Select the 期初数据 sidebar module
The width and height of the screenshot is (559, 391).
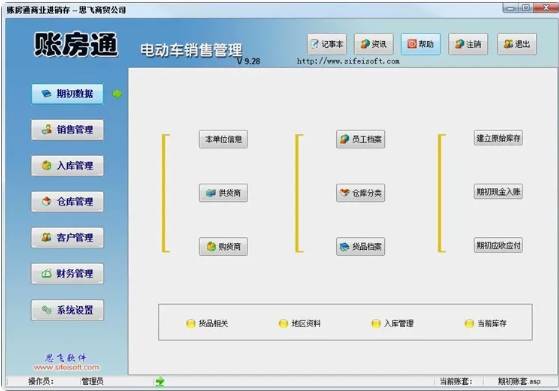click(67, 94)
